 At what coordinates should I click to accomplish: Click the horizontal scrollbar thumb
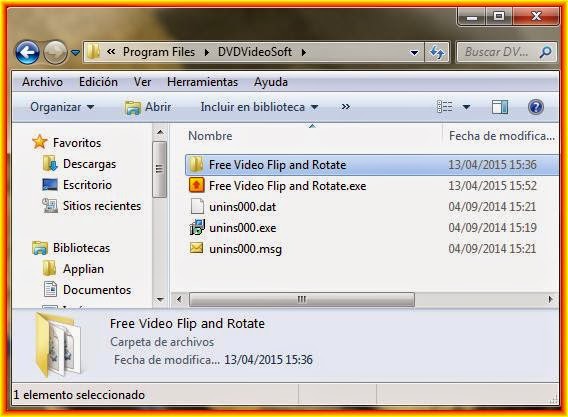pyautogui.click(x=302, y=299)
